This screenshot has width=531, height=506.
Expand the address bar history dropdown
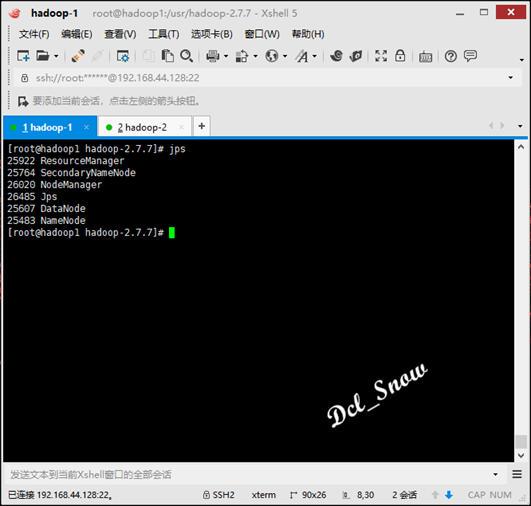tap(510, 78)
